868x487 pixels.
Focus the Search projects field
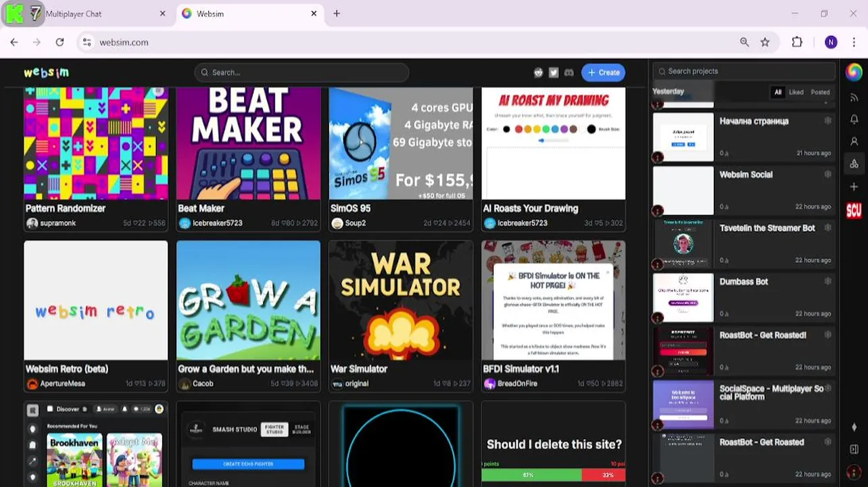[744, 71]
